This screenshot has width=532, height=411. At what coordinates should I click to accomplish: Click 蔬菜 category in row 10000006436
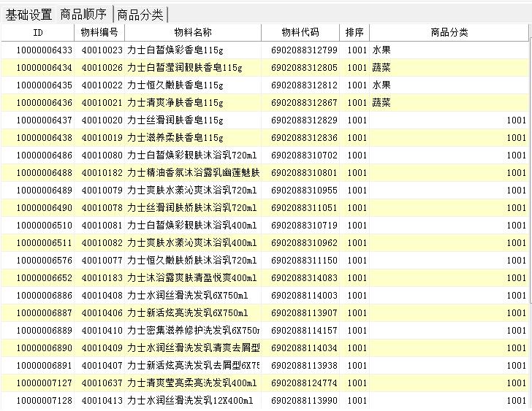(x=381, y=103)
